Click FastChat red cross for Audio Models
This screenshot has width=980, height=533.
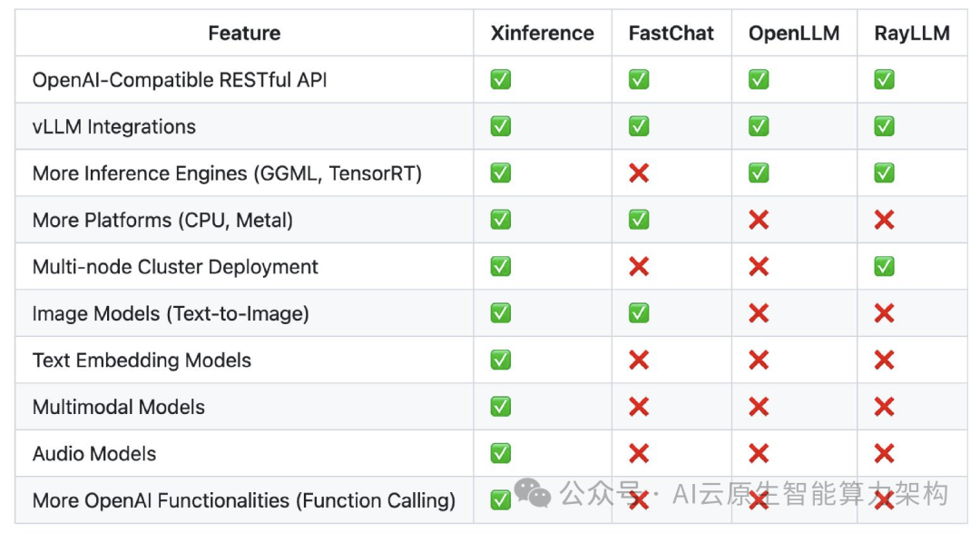[x=639, y=453]
